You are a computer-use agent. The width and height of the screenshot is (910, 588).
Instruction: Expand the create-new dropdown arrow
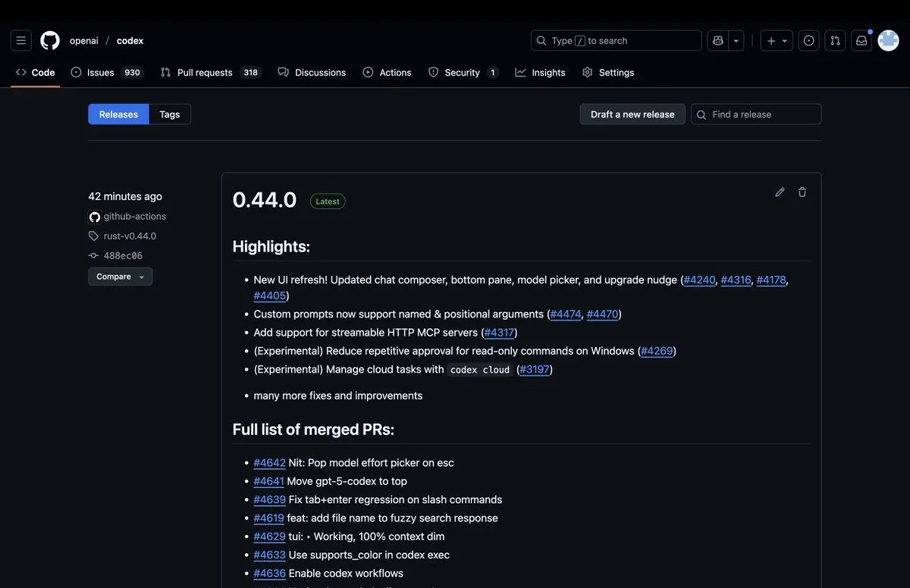(x=783, y=39)
